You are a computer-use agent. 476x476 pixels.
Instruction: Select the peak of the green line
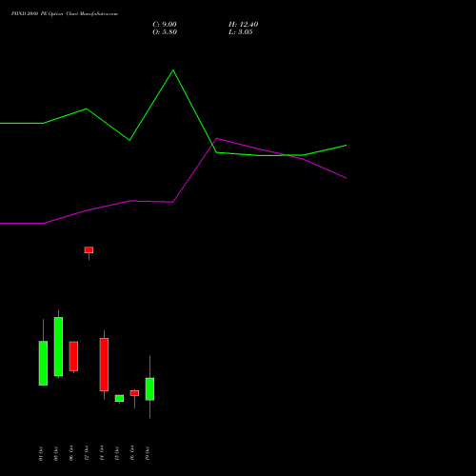click(173, 70)
